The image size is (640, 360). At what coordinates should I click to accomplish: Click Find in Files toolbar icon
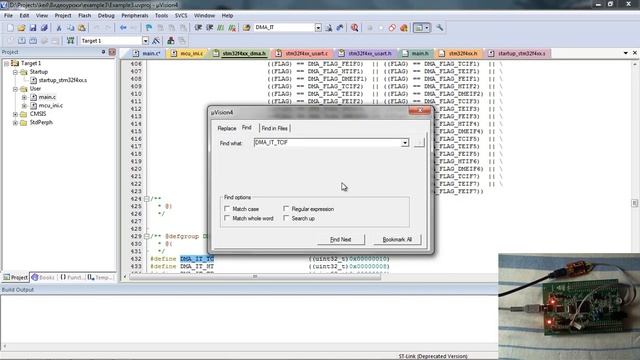click(x=247, y=27)
